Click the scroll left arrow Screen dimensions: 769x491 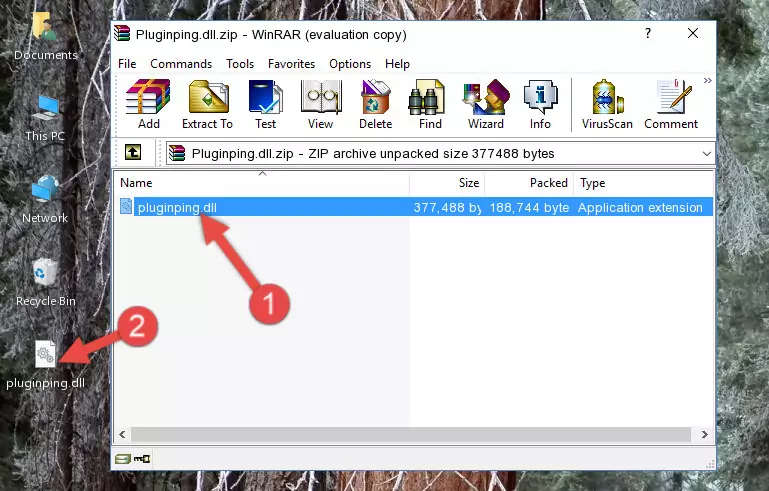click(122, 435)
